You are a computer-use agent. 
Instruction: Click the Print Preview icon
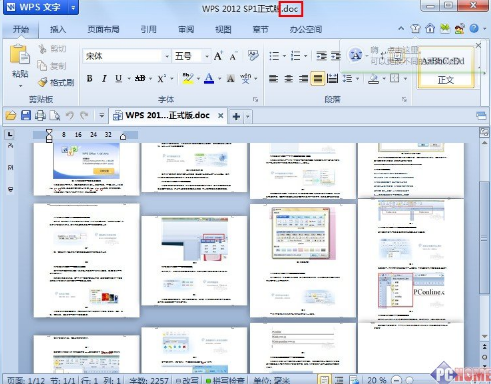55,116
